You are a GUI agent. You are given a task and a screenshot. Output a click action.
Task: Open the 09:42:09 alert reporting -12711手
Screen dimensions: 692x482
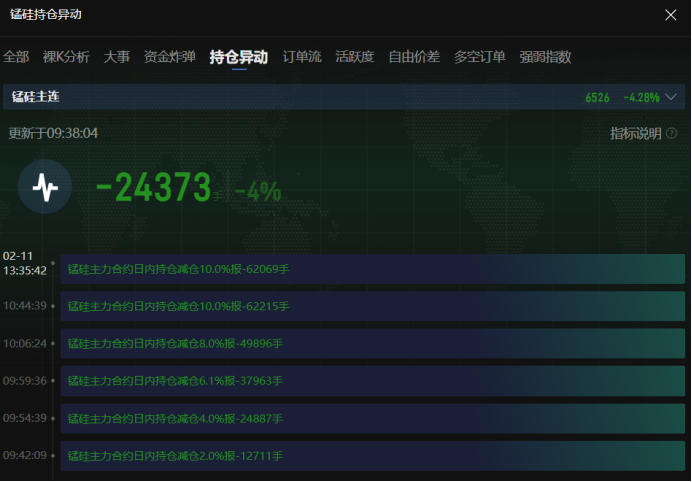point(372,456)
